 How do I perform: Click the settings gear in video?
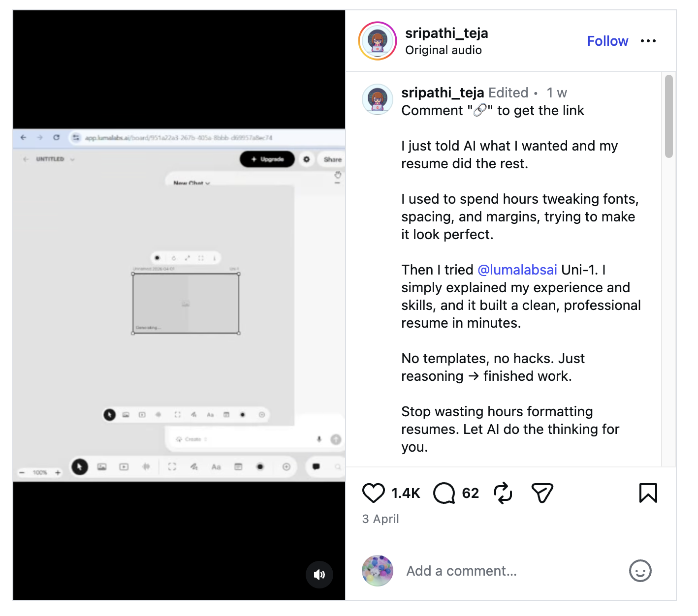[x=307, y=159]
